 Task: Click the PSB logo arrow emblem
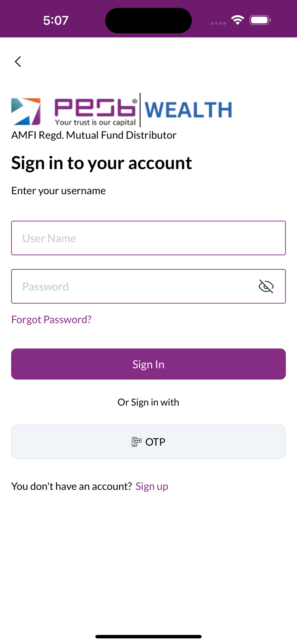[26, 111]
